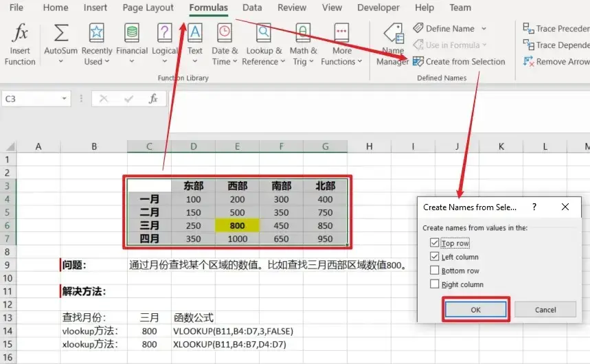Select the XLOOKUP formula text cell

[229, 344]
